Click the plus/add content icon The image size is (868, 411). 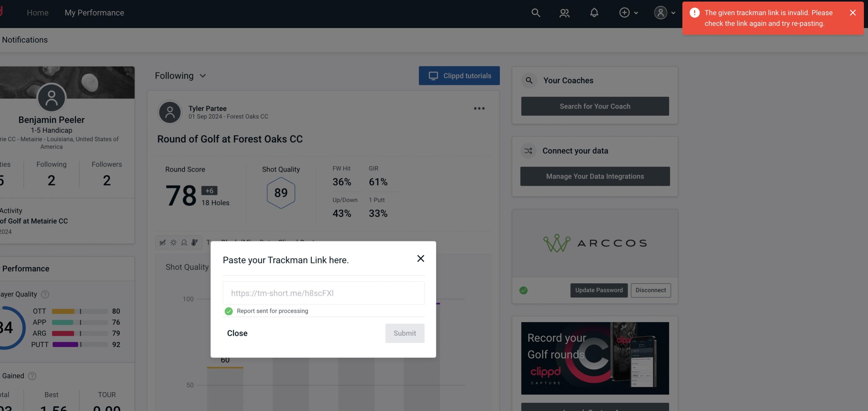coord(624,12)
